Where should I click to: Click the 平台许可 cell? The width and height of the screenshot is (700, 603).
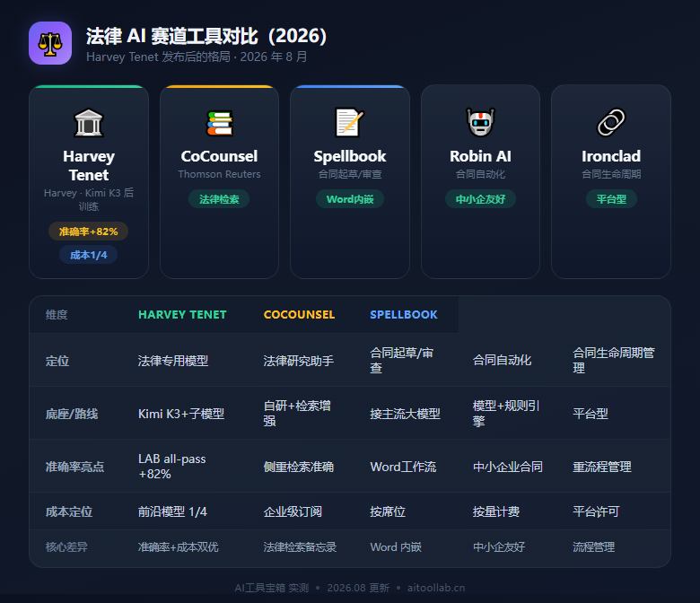point(596,511)
